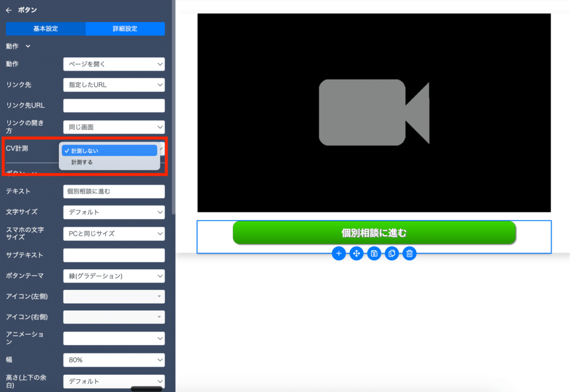The image size is (570, 392).
Task: Click the テキスト field containing 個別相談に進む
Action: [x=114, y=192]
